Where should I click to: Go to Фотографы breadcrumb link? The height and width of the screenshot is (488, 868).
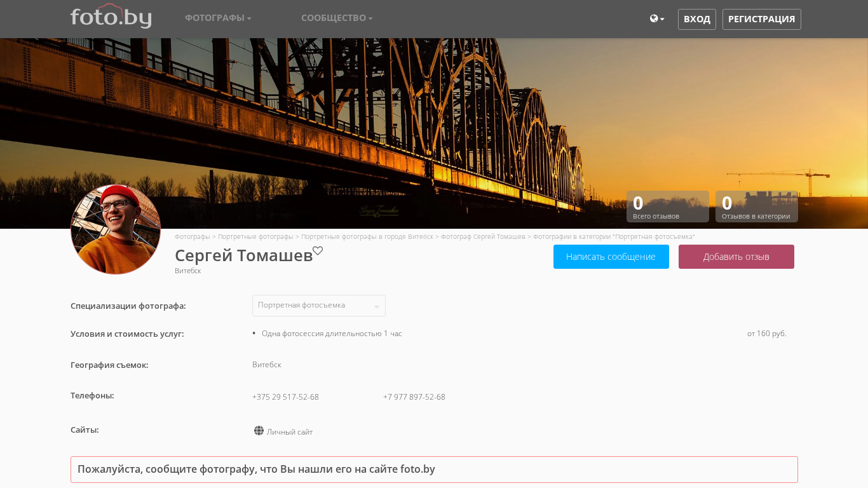[192, 236]
